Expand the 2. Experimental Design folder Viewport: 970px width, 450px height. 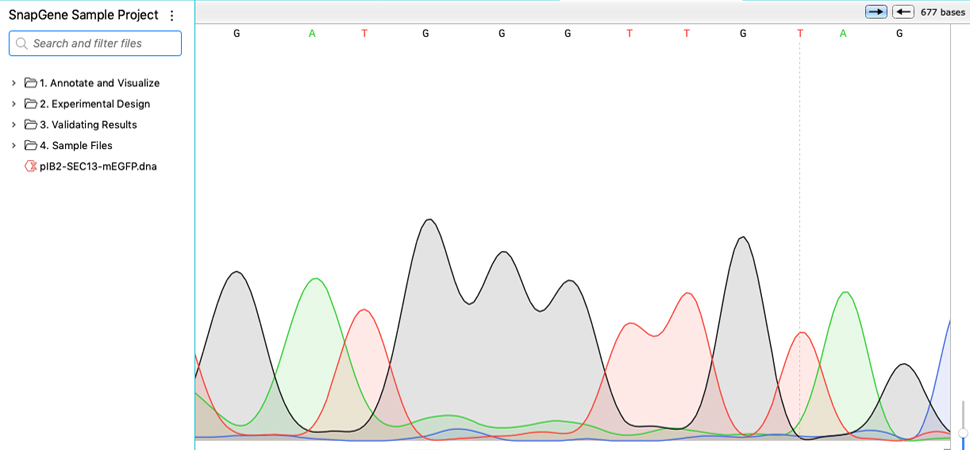pyautogui.click(x=14, y=104)
